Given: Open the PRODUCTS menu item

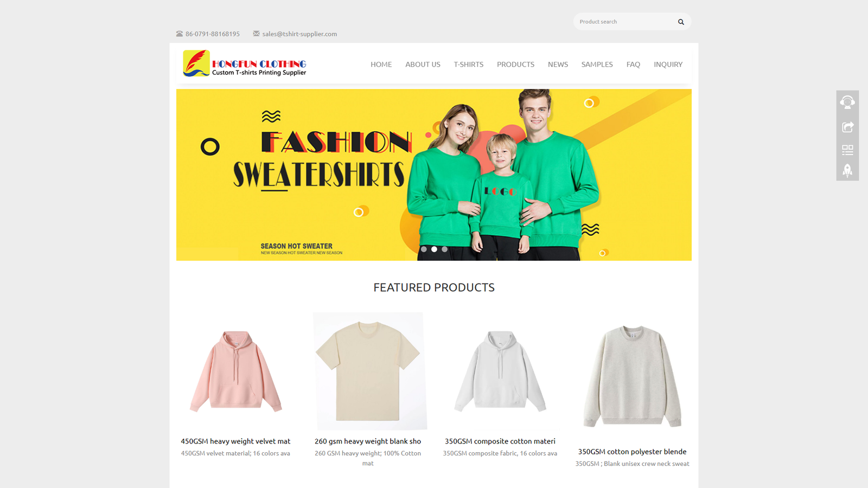Looking at the screenshot, I should [515, 64].
